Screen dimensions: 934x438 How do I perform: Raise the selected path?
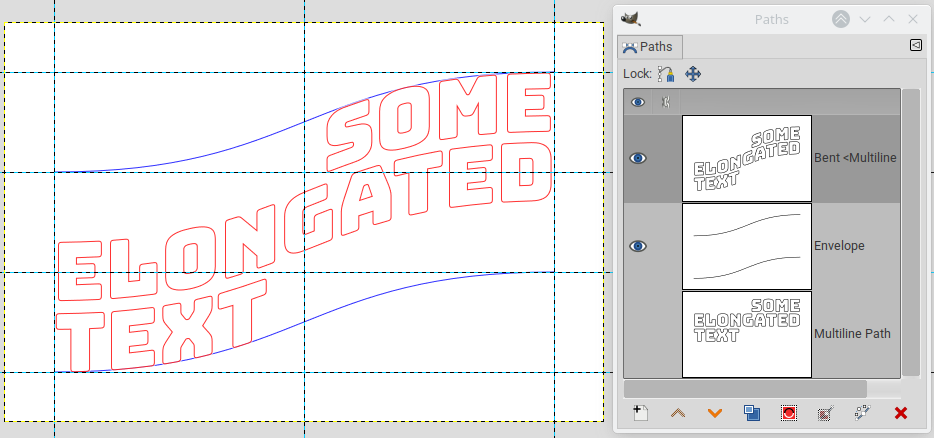[678, 413]
